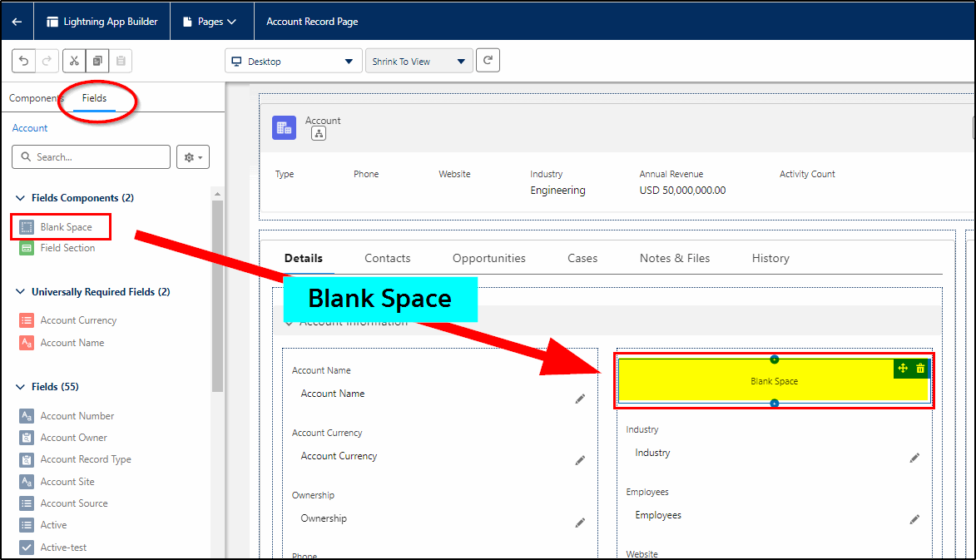The width and height of the screenshot is (976, 560).
Task: Click the Account Source field icon
Action: click(x=27, y=503)
